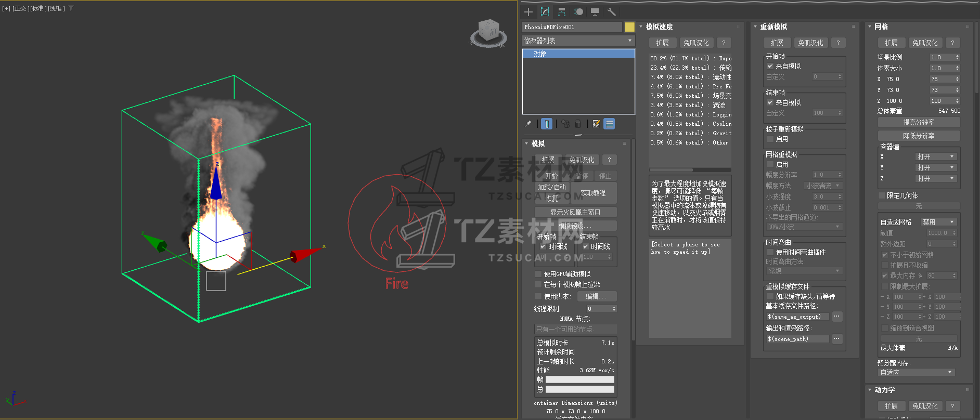Browse for 基本缓存文件路径 with the ... button

point(836,317)
